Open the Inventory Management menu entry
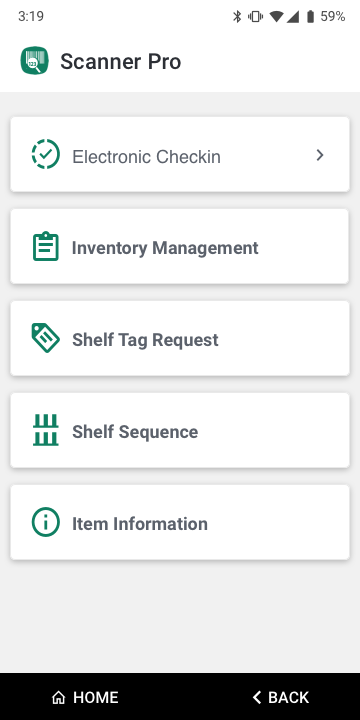 pos(180,247)
